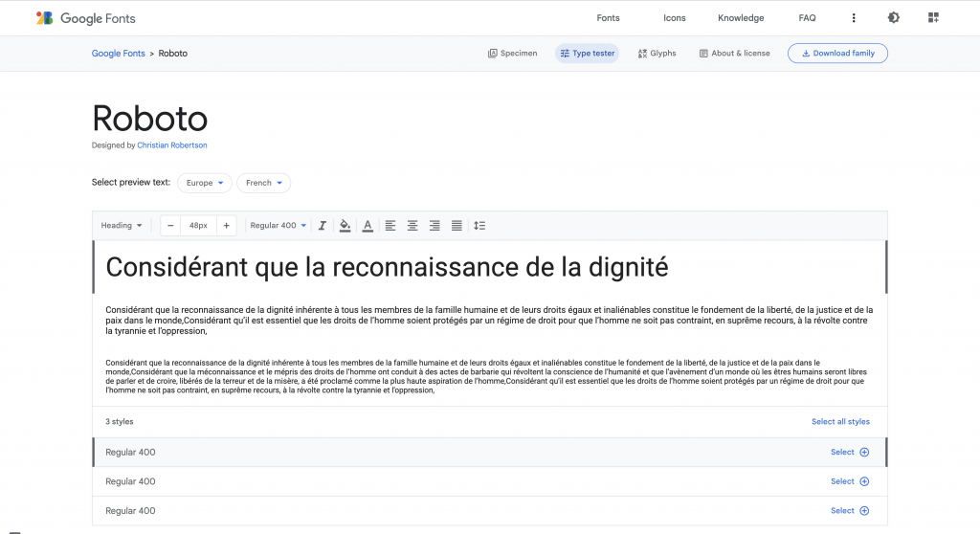Align text left
Image resolution: width=980 pixels, height=534 pixels.
point(390,226)
